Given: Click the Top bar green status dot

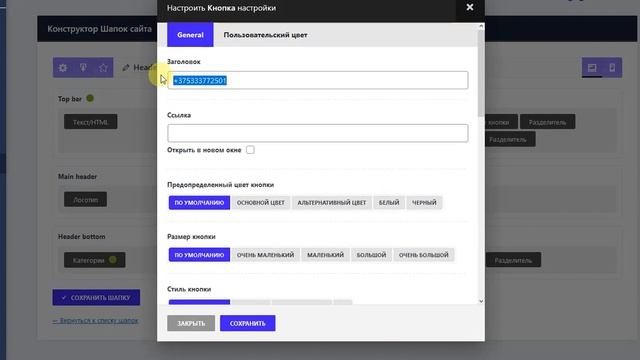Looking at the screenshot, I should tap(90, 98).
